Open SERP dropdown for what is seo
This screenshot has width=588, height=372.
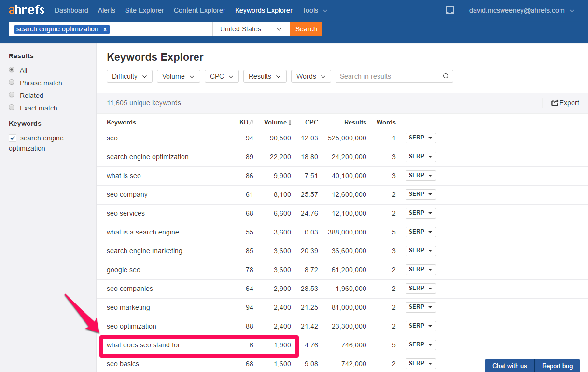point(420,176)
